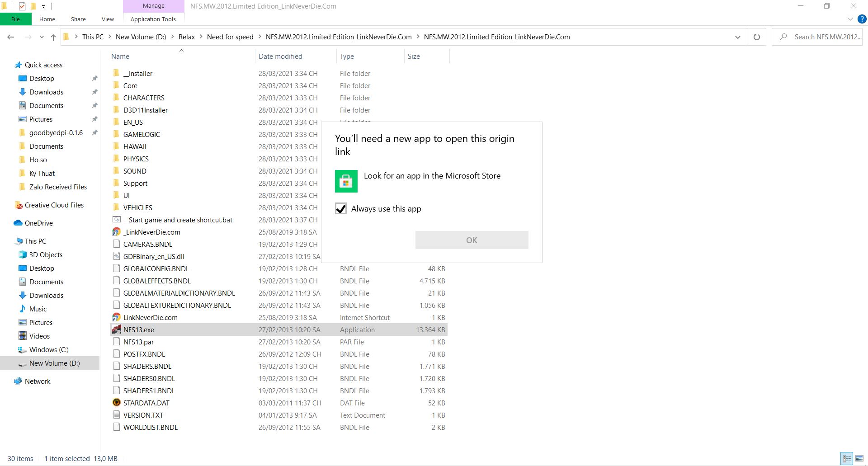
Task: Refresh the current folder
Action: point(756,37)
